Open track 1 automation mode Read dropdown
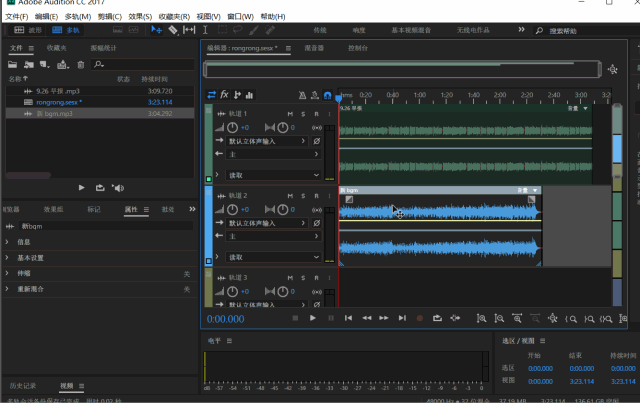Screen dimensions: 640x403 (x=273, y=175)
